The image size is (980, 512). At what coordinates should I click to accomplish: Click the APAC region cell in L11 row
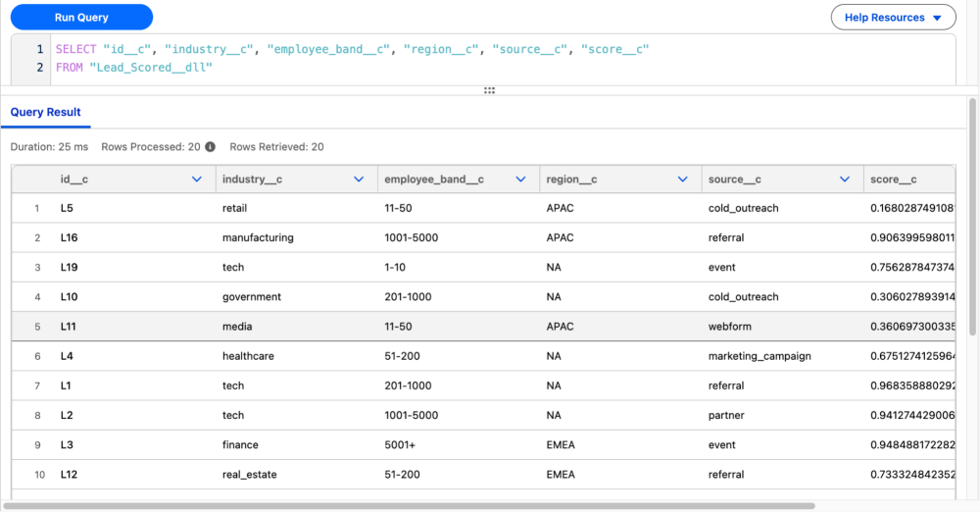click(620, 326)
